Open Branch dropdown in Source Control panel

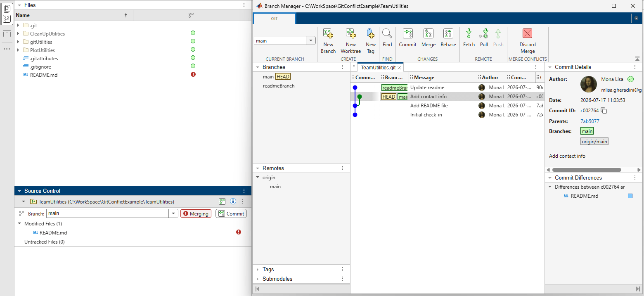tap(173, 213)
